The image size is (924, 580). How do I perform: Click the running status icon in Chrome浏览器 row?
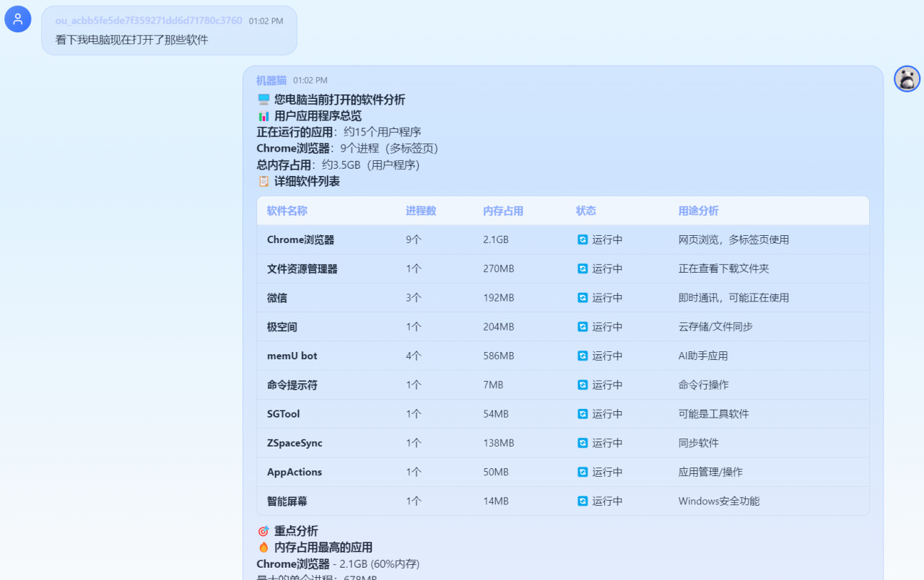point(583,240)
